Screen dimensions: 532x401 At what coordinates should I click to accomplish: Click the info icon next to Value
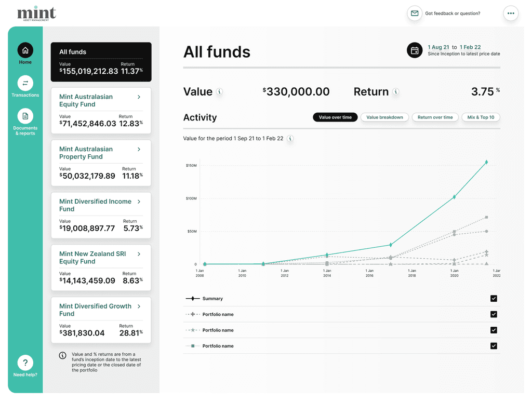tap(220, 91)
